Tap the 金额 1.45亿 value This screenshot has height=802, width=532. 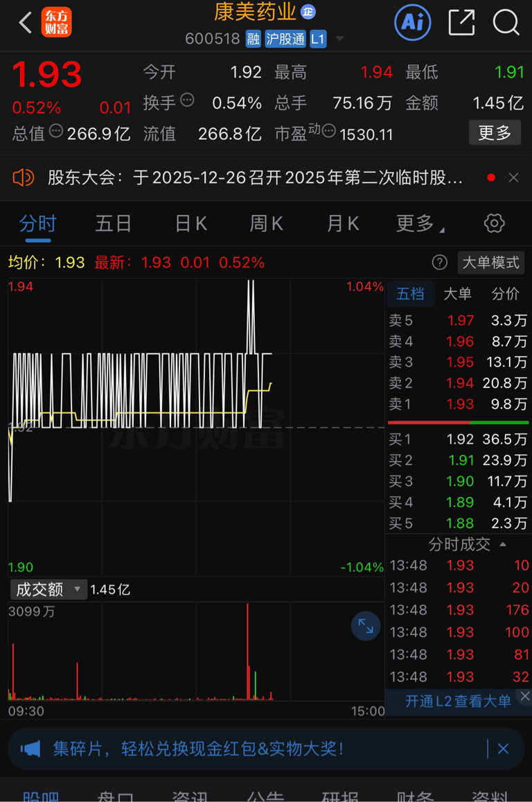[498, 103]
